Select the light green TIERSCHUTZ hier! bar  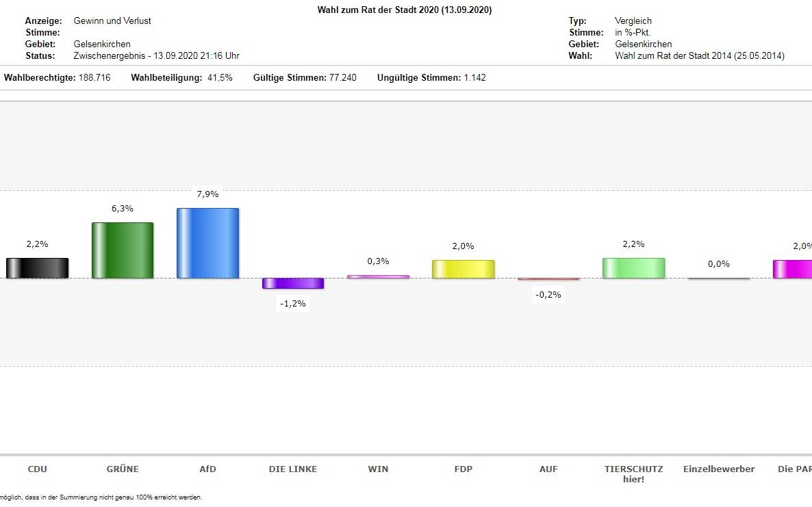(x=633, y=268)
